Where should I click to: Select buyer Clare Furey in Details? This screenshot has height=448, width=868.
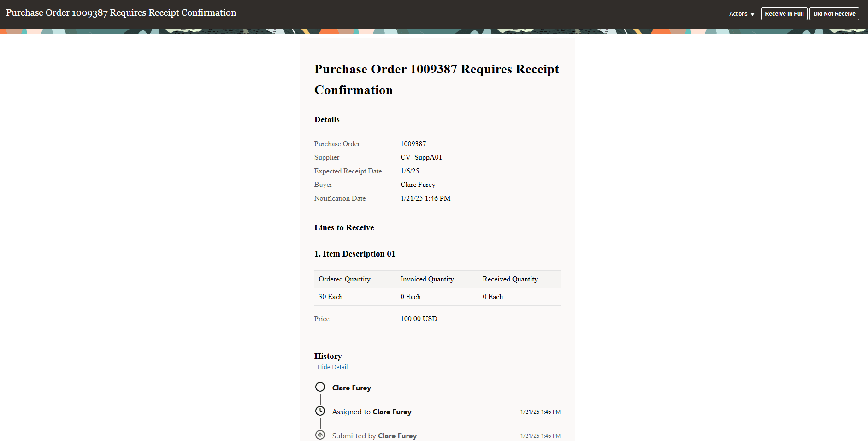(x=418, y=185)
